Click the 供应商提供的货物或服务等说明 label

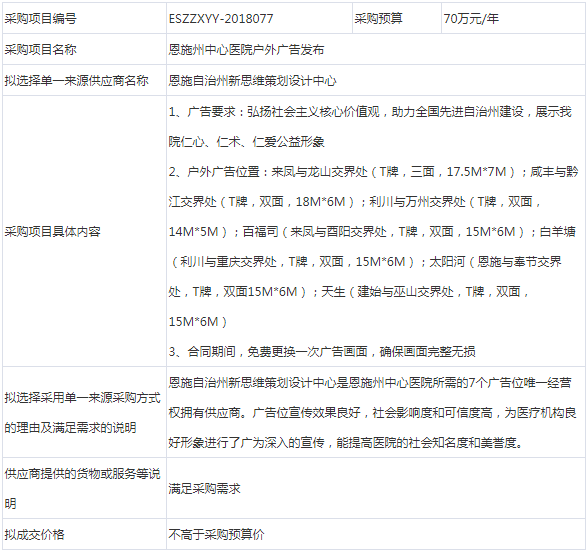(82, 489)
